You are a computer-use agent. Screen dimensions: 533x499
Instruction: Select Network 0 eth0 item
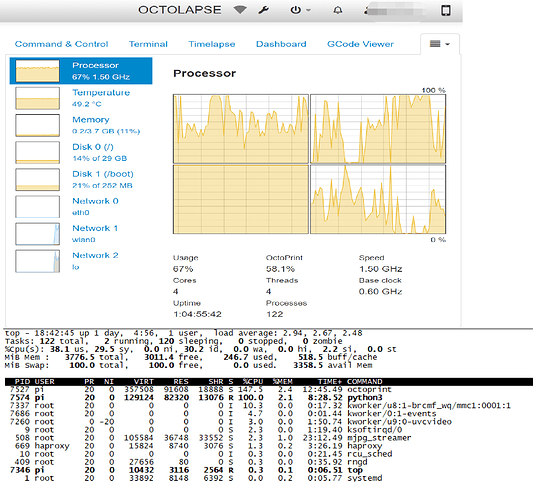point(81,206)
